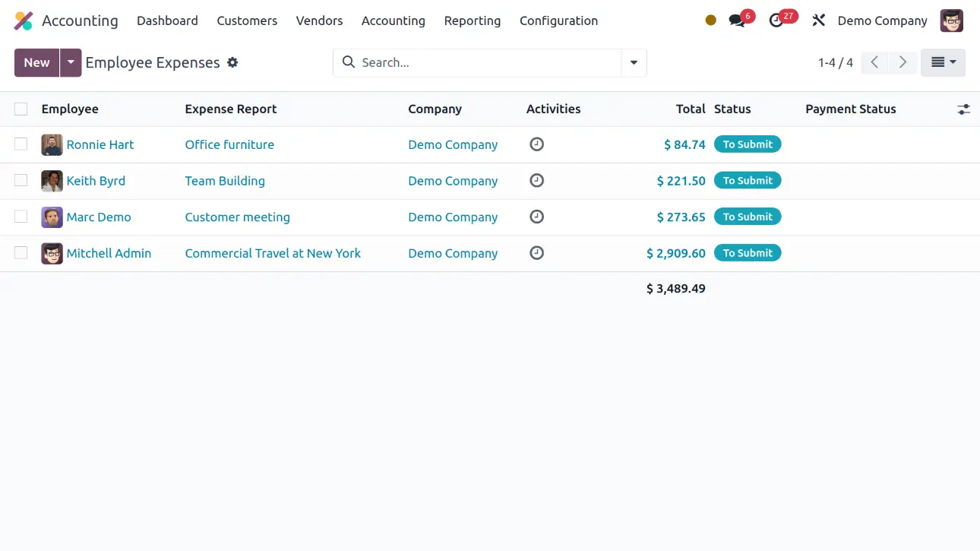Click activity clock for Mitchell Admin row

tap(536, 253)
